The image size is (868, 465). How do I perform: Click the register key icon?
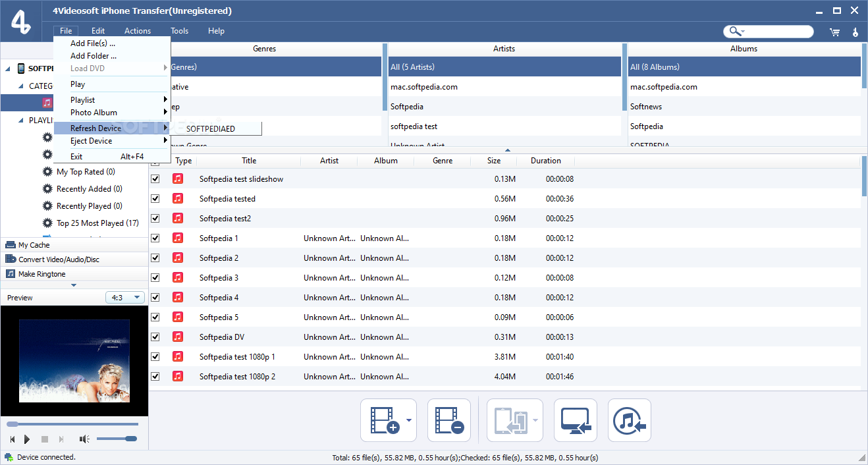click(x=855, y=32)
